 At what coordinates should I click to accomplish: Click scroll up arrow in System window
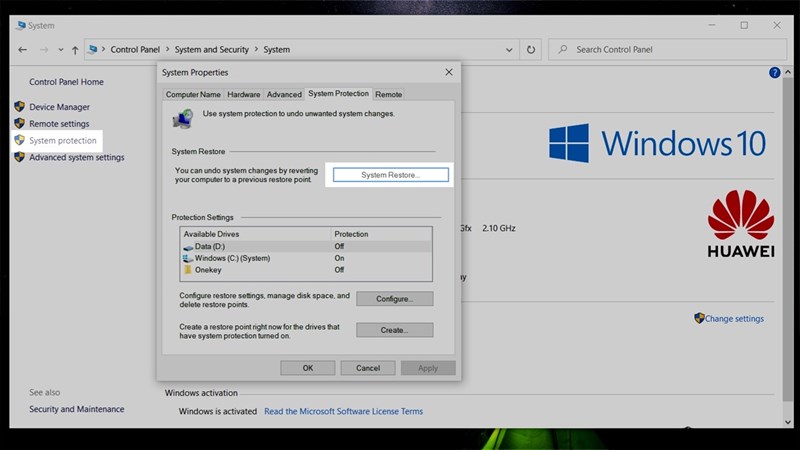[788, 72]
